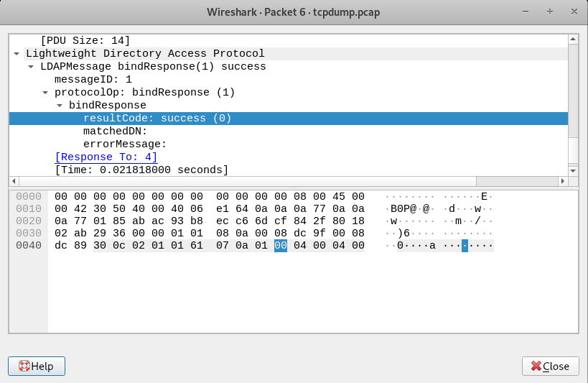Click the horizontal scrollbar right arrow
This screenshot has height=383, width=588.
click(562, 181)
